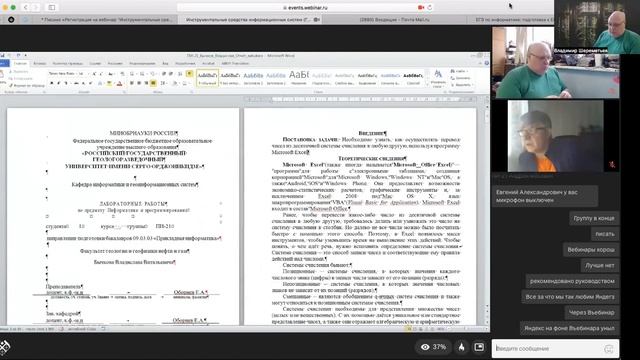
Task: Toggle show paragraph marks button
Action: (x=189, y=74)
